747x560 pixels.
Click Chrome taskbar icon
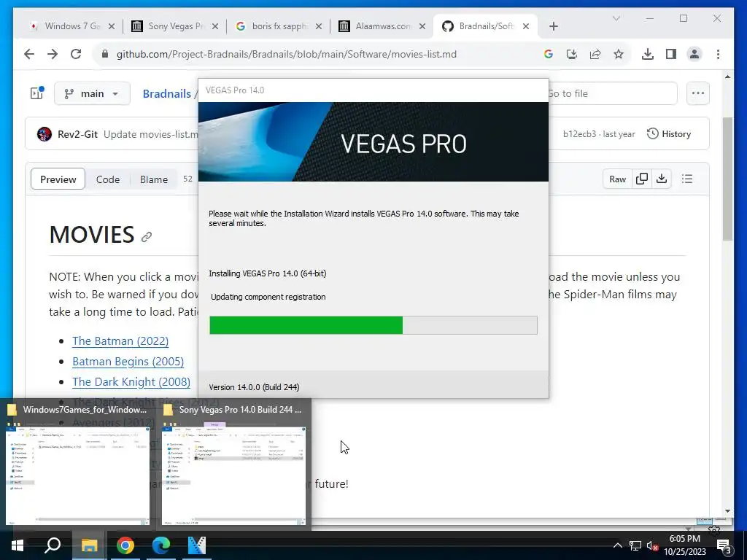point(125,545)
